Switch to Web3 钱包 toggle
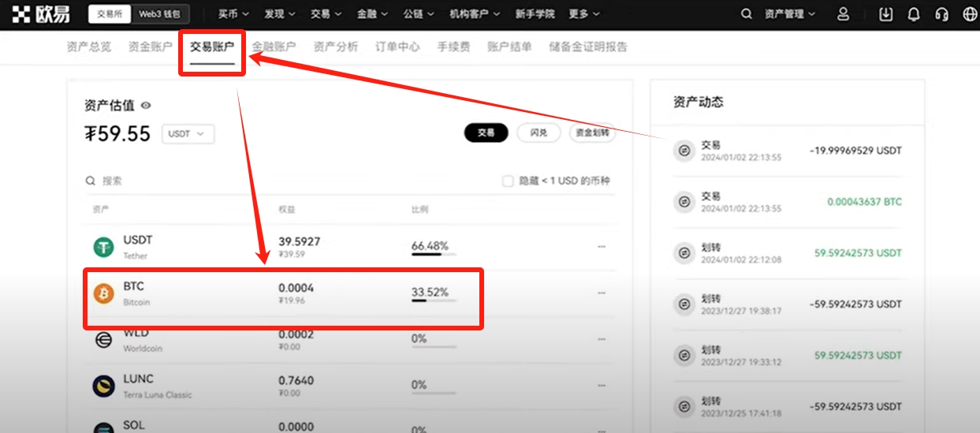 pos(158,14)
